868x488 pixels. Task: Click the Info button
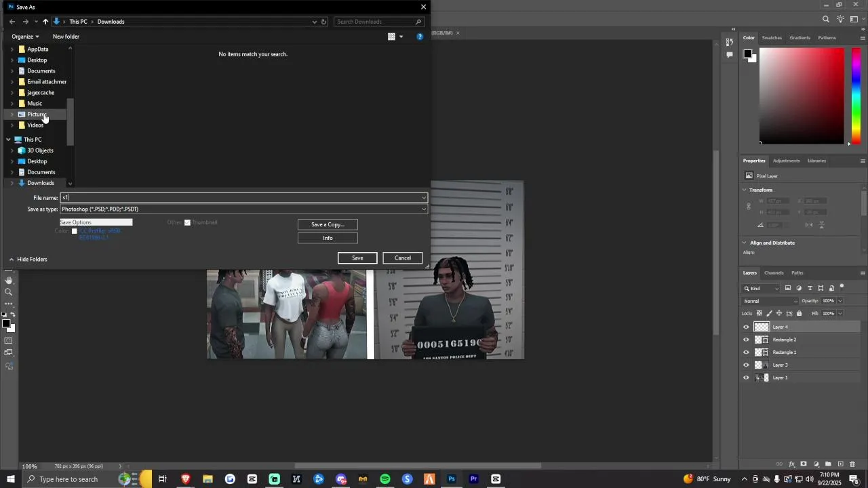pos(328,238)
